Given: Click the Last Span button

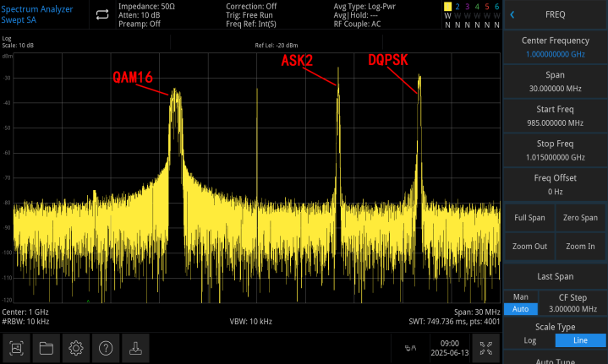Looking at the screenshot, I should (556, 276).
